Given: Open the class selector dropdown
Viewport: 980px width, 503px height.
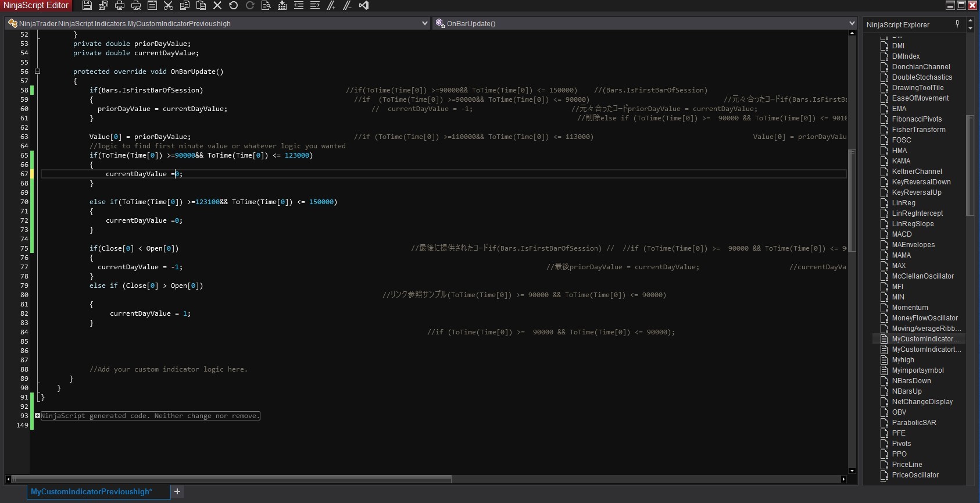Looking at the screenshot, I should (x=425, y=23).
